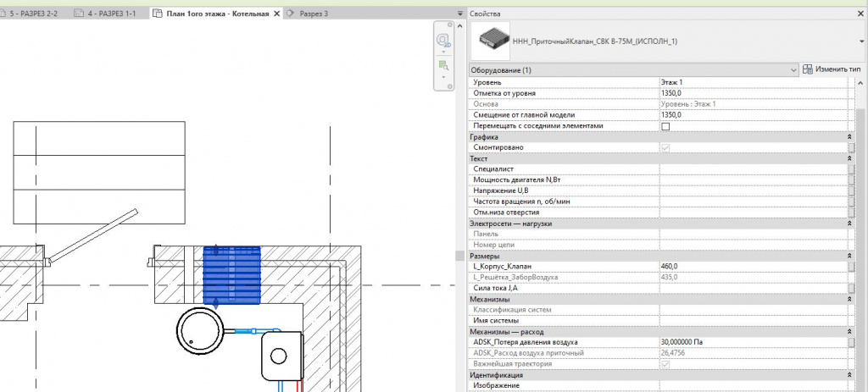This screenshot has width=868, height=392.
Task: Click associate parameter button for Смонтировано row
Action: pyautogui.click(x=851, y=147)
